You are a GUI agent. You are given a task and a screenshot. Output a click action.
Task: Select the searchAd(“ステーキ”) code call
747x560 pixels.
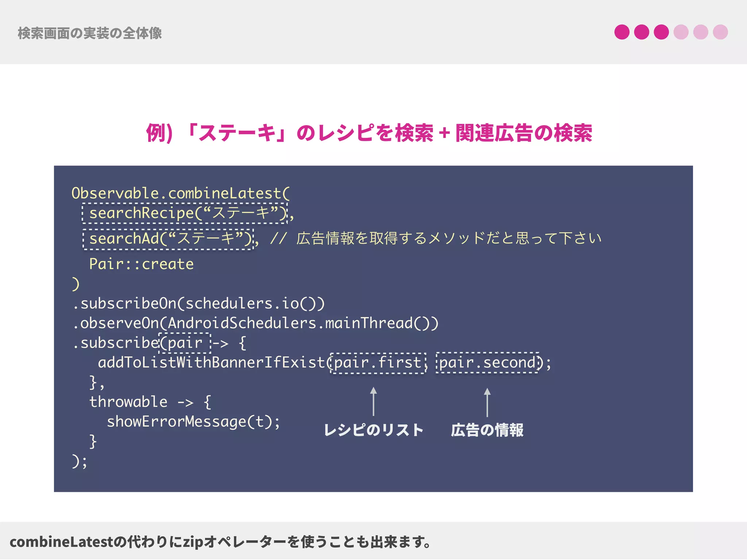point(168,239)
